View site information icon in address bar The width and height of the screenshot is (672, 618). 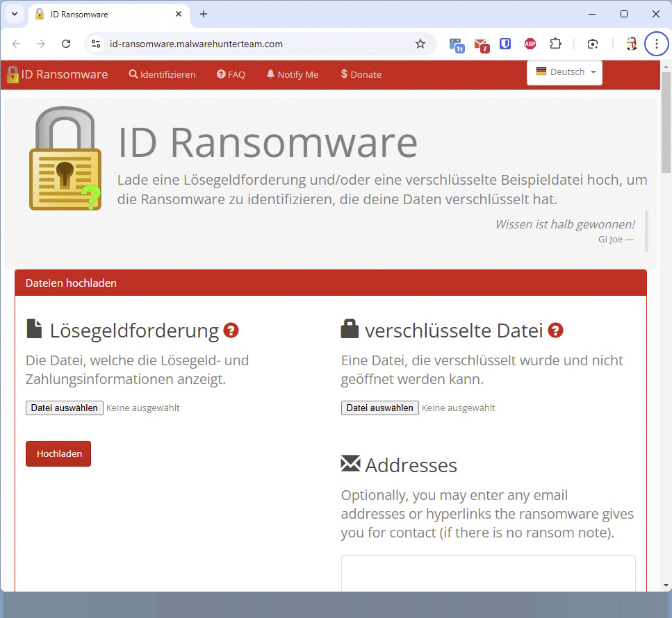[x=96, y=44]
